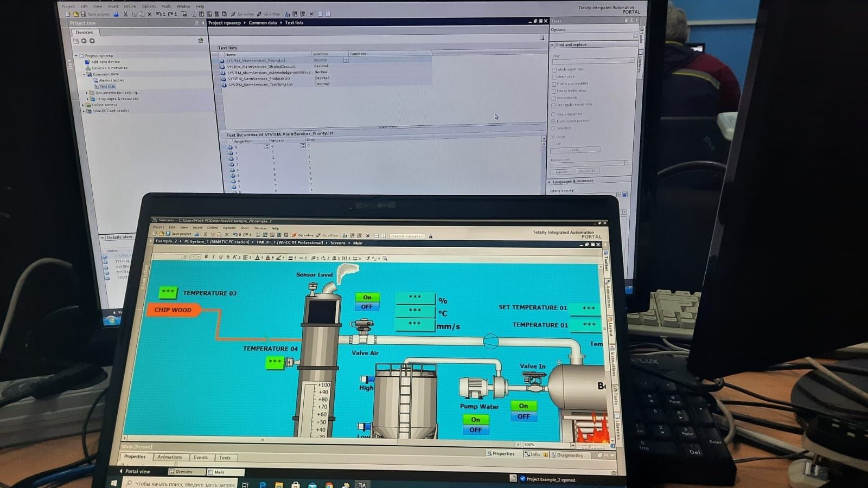Toggle Find in hidden texts checkbox
868x488 pixels.
pos(554,91)
